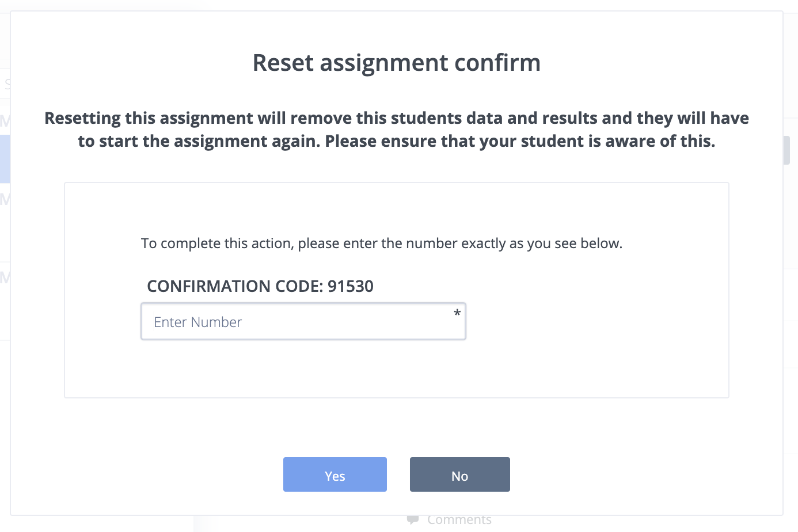Click the confirmation code number 91530

[x=351, y=286]
